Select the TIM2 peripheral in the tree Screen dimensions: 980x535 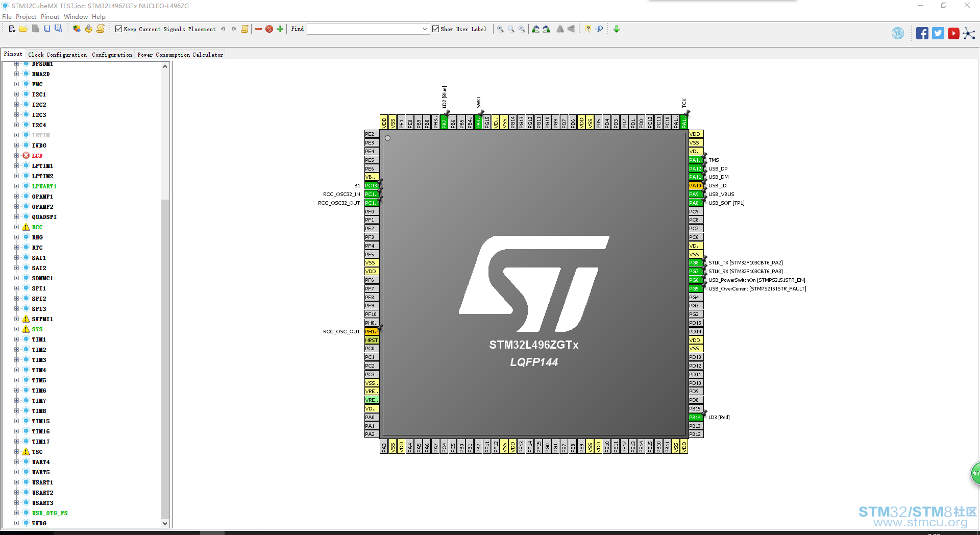coord(39,350)
